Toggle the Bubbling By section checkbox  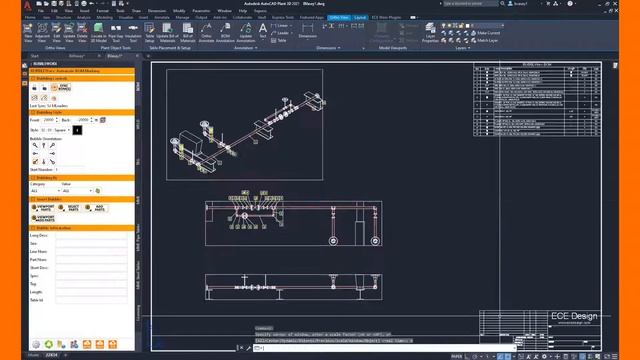coord(33,178)
